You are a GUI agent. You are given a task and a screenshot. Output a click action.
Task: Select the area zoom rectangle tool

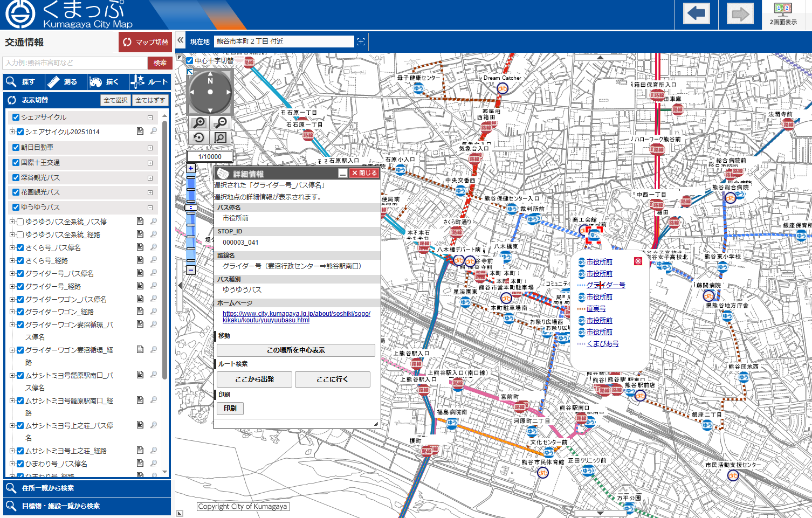(221, 137)
